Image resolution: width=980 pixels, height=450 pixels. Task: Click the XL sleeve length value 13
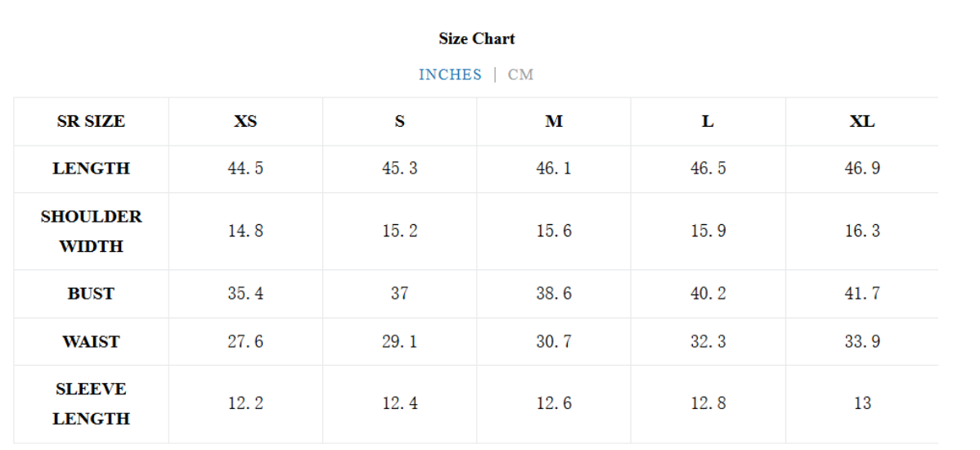(x=862, y=403)
